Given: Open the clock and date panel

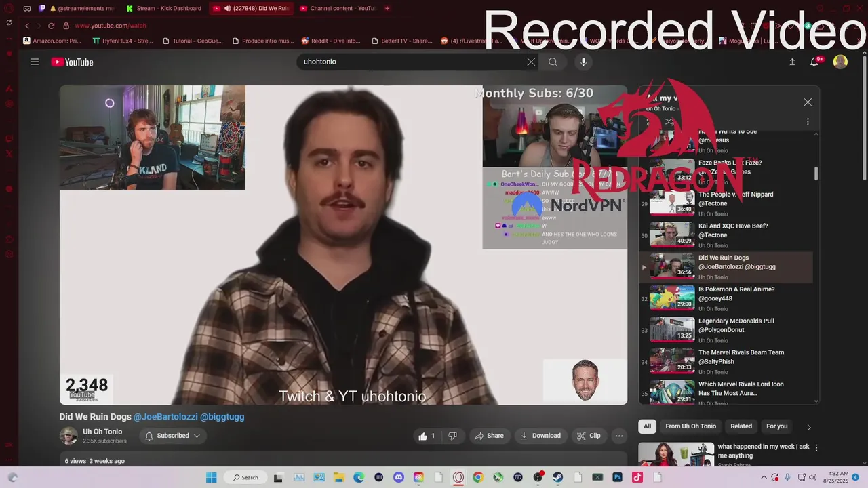Looking at the screenshot, I should (x=835, y=477).
